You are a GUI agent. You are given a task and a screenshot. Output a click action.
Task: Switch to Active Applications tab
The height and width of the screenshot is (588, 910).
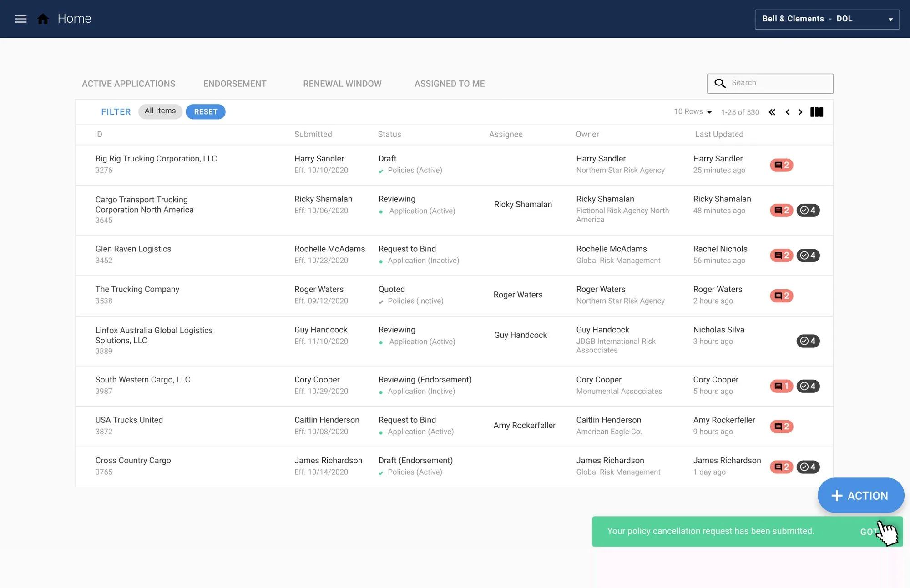128,84
